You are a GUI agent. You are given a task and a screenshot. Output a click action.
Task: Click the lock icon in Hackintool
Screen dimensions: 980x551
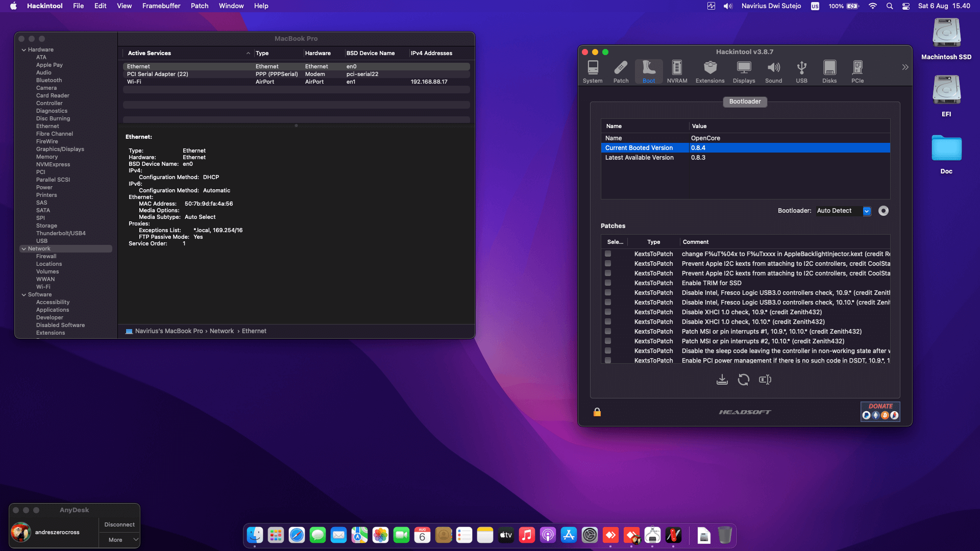(597, 412)
